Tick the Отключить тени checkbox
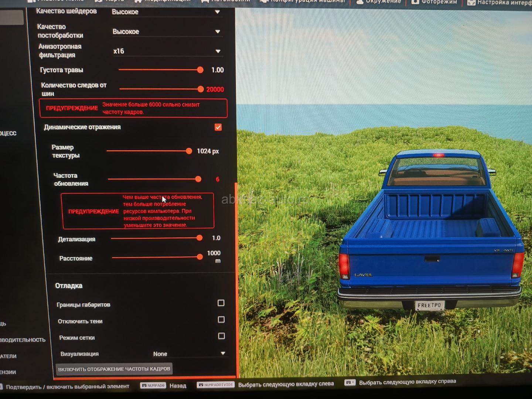Image resolution: width=532 pixels, height=399 pixels. [221, 320]
